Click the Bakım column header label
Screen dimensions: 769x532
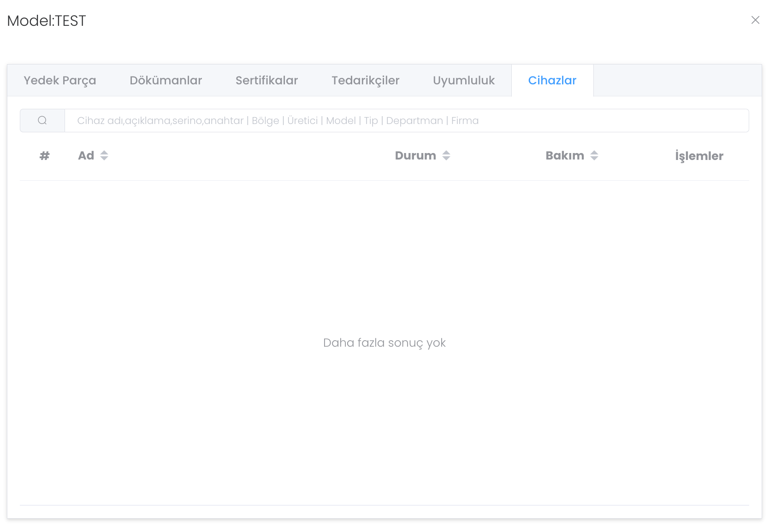pos(564,156)
